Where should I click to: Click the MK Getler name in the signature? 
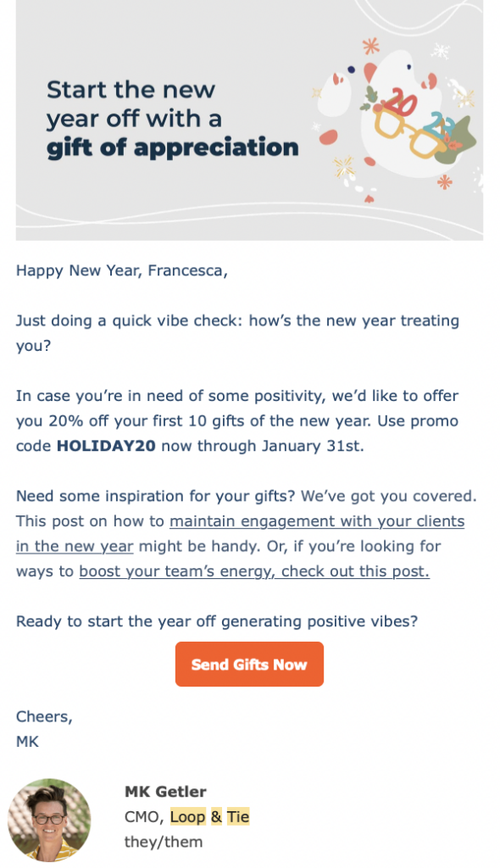coord(165,792)
